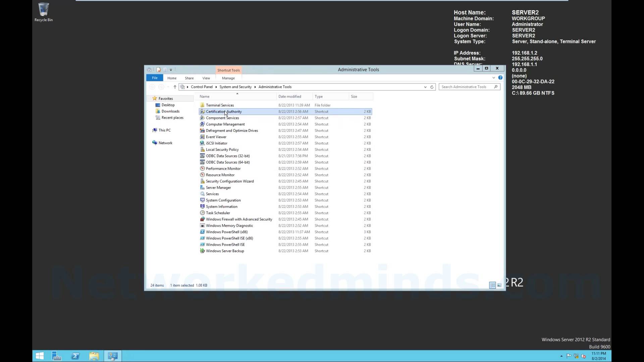Select the Event Viewer shortcut icon
644x362 pixels.
click(x=202, y=137)
